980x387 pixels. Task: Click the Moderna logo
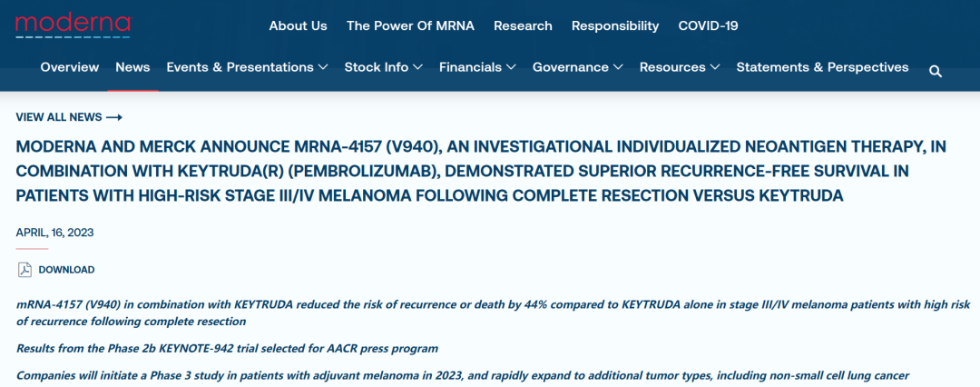click(x=73, y=25)
